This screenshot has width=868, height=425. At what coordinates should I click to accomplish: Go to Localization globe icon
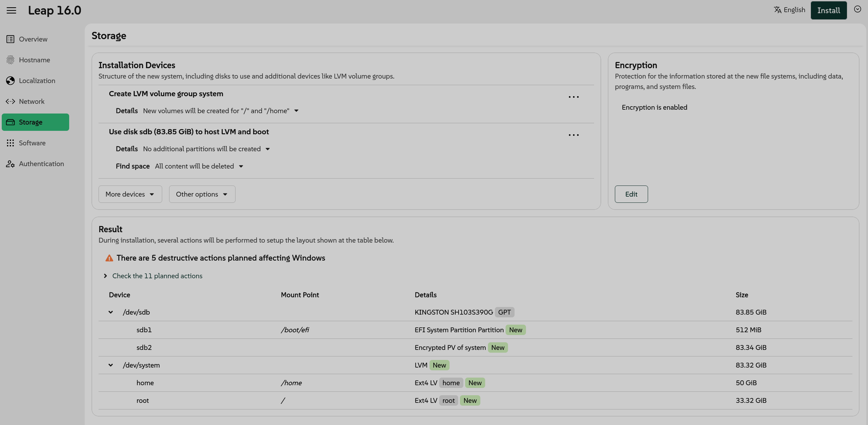coord(10,81)
